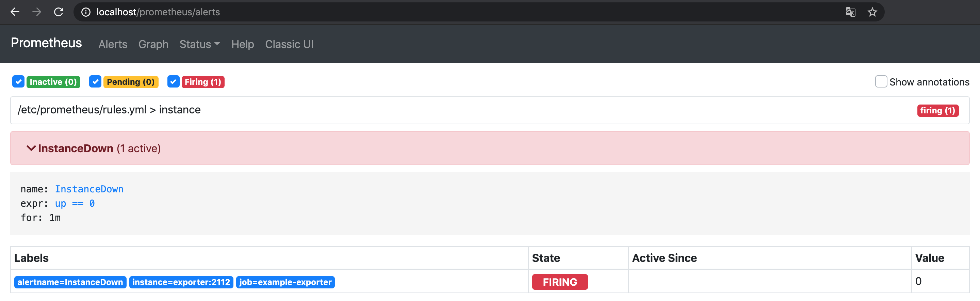Switch to Classic UI link
Screen dimensions: 980x301
[289, 44]
